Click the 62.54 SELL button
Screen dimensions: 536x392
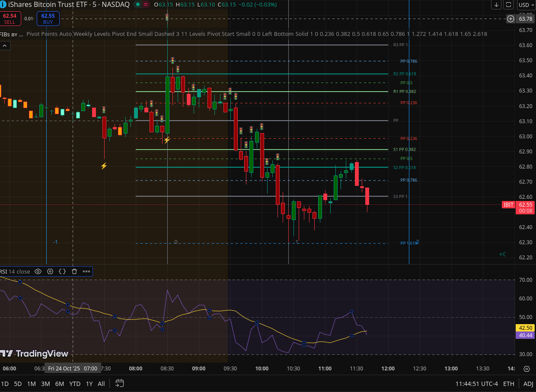click(x=9, y=19)
